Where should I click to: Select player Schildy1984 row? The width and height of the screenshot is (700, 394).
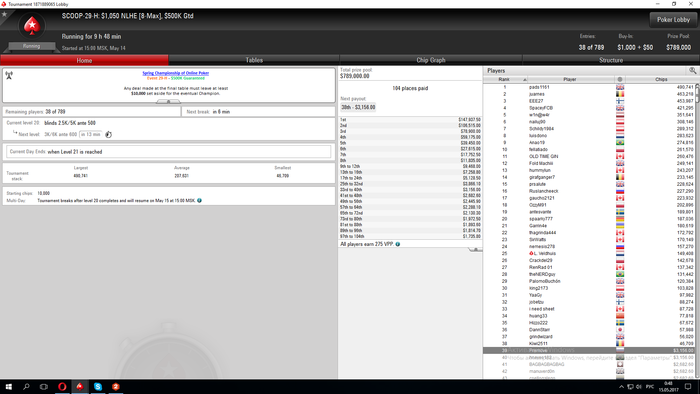pos(589,129)
